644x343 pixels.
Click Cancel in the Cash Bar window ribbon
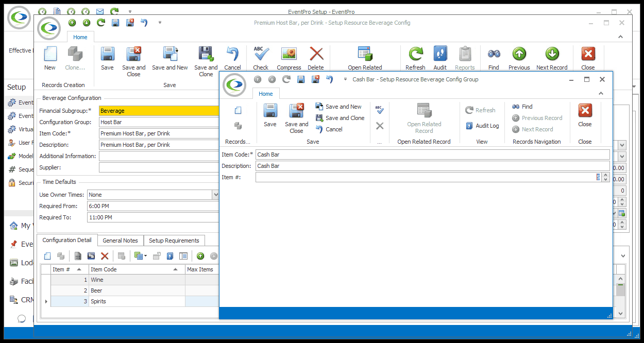[329, 129]
